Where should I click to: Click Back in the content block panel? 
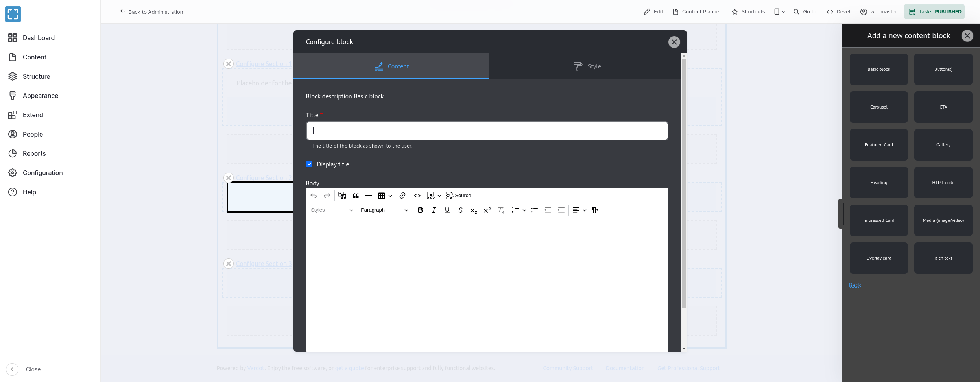[x=855, y=285]
